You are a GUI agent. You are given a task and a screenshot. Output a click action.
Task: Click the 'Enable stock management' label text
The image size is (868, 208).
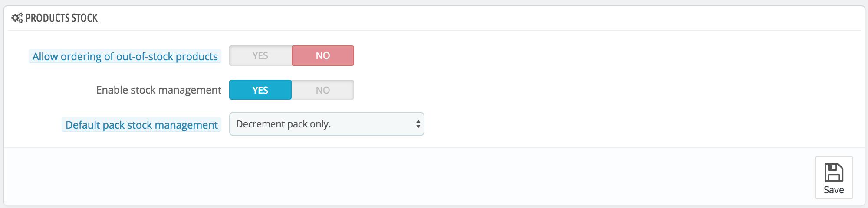click(159, 90)
